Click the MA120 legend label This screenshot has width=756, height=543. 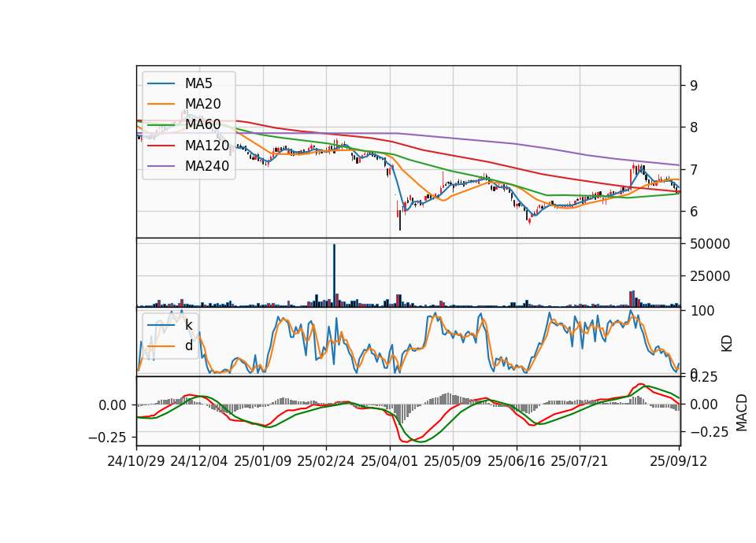pyautogui.click(x=207, y=146)
